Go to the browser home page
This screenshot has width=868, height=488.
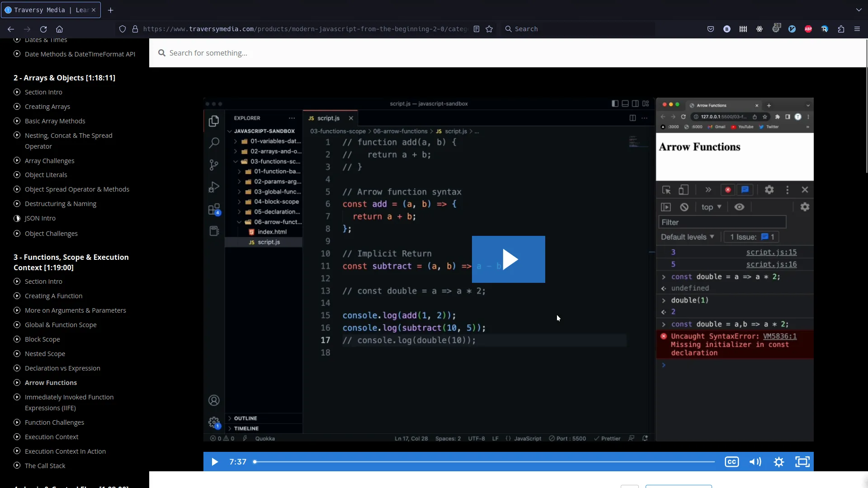[x=59, y=29]
